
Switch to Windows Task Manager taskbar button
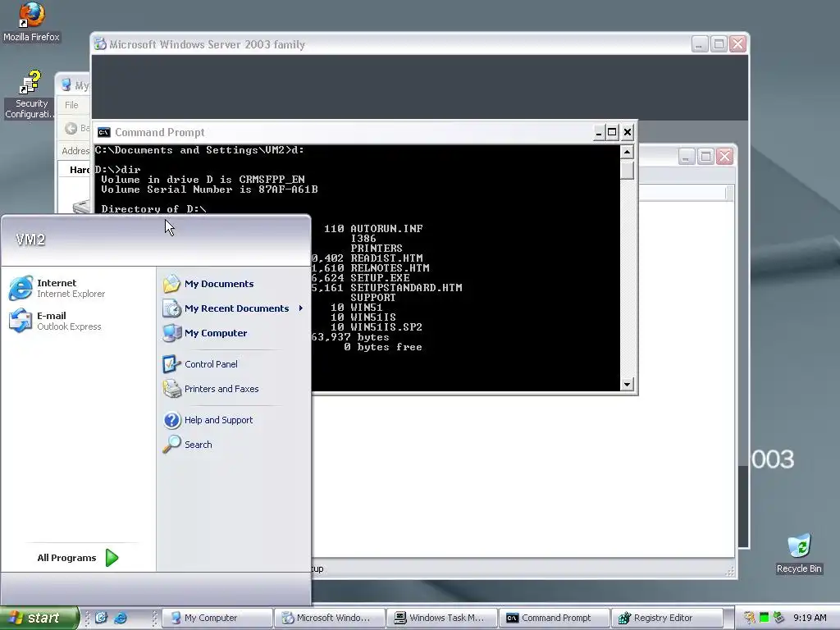point(442,618)
